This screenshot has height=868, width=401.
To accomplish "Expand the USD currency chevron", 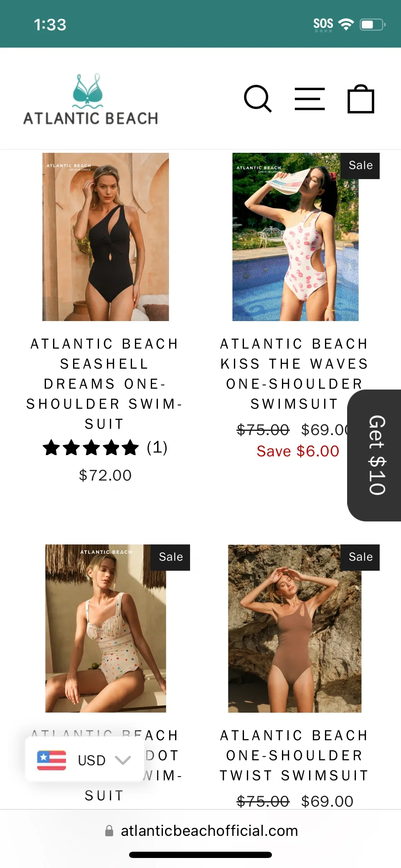I will click(123, 760).
